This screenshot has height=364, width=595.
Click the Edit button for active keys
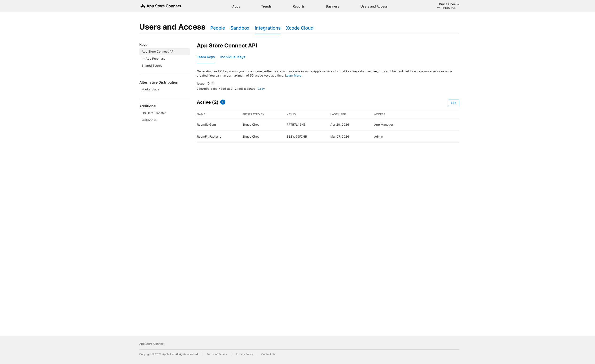click(453, 103)
